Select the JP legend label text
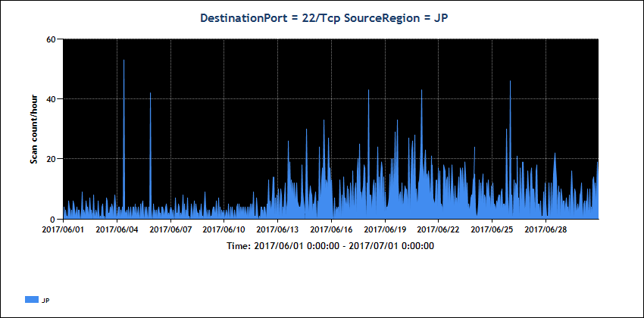 (x=45, y=301)
